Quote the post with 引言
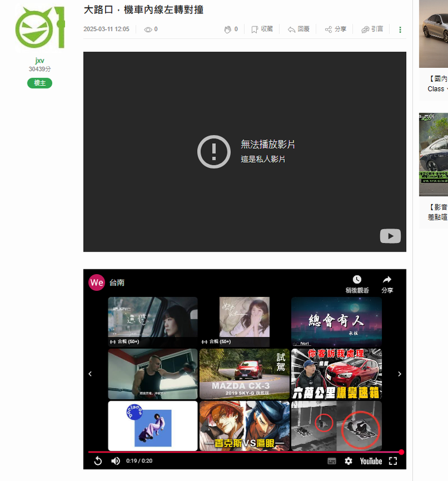Screen dimensions: 448x481 372,29
